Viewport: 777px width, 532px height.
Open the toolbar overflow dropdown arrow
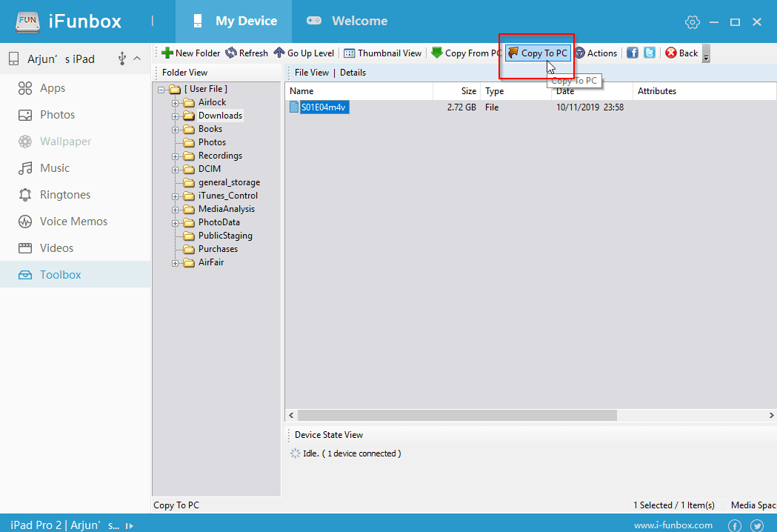706,53
